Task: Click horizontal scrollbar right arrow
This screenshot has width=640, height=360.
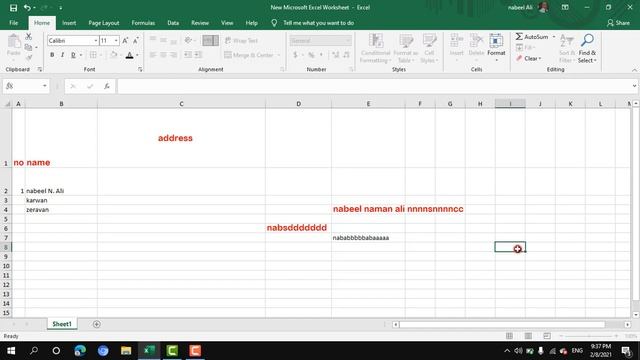Action: pos(627,324)
